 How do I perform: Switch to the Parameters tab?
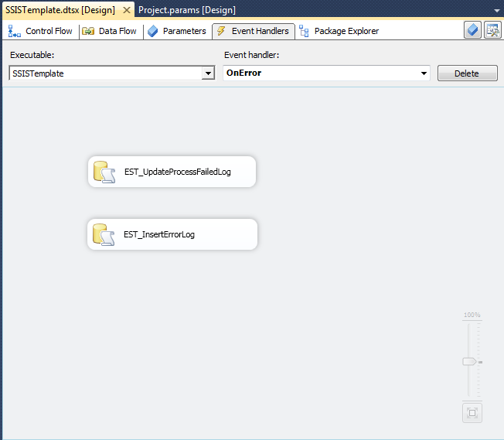tap(177, 31)
